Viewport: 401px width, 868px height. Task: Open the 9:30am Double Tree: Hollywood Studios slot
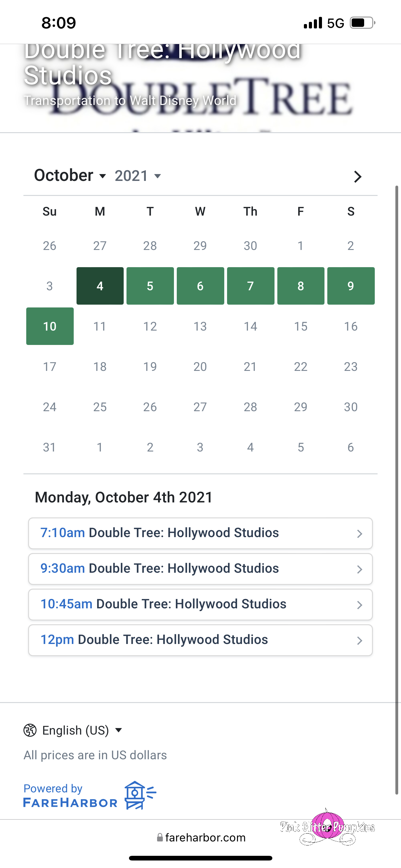pyautogui.click(x=200, y=569)
